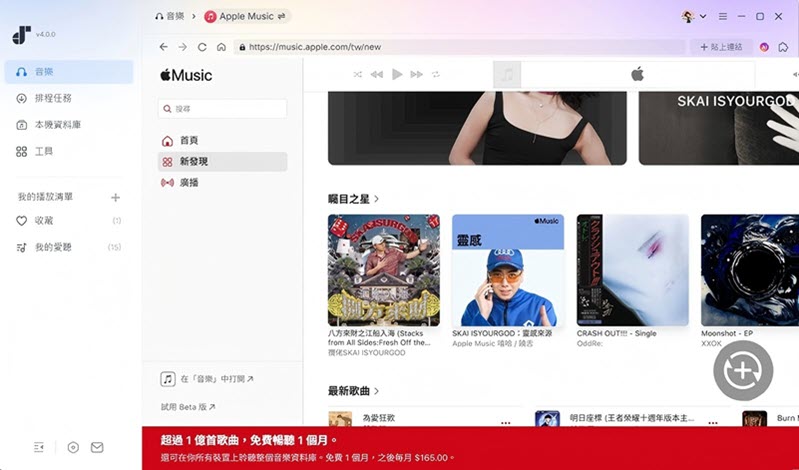
Task: Play 為愛狂歌 song thumbnail
Action: 340,419
